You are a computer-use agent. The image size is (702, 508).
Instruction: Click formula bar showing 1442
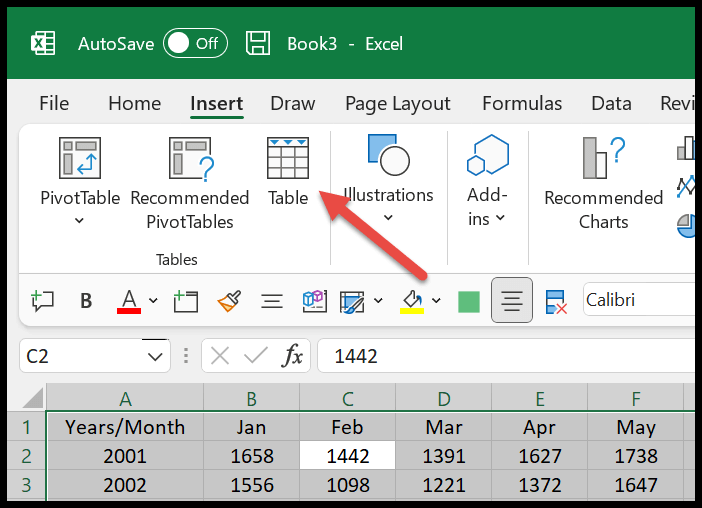[x=506, y=356]
